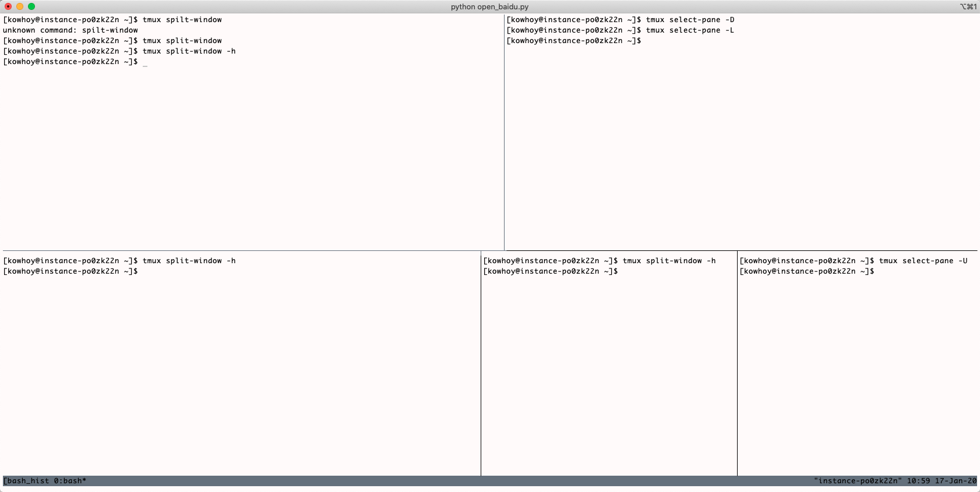Click the ⌥⌘1 shortcut indicator in title bar
The height and width of the screenshot is (492, 980).
(968, 7)
